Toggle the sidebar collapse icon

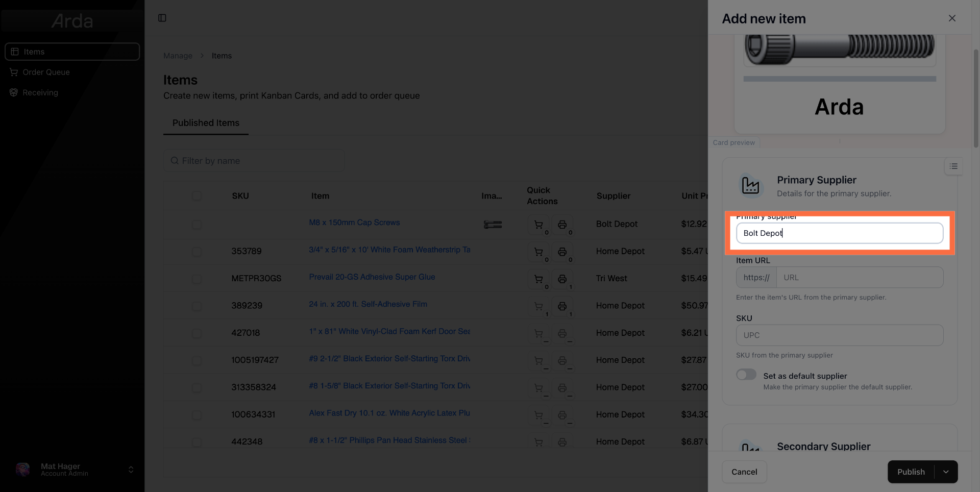coord(162,18)
